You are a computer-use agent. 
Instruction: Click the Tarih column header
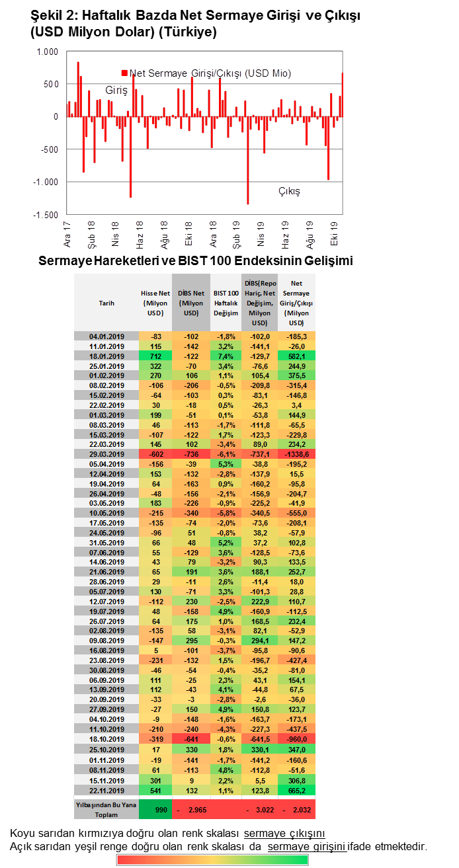(106, 302)
